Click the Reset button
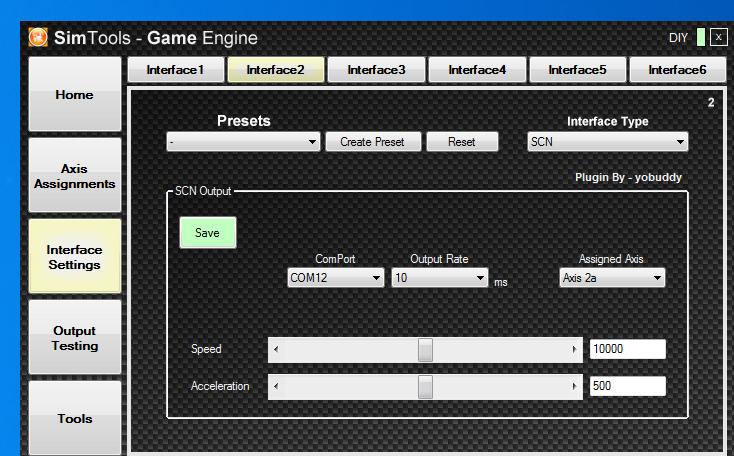 (462, 142)
